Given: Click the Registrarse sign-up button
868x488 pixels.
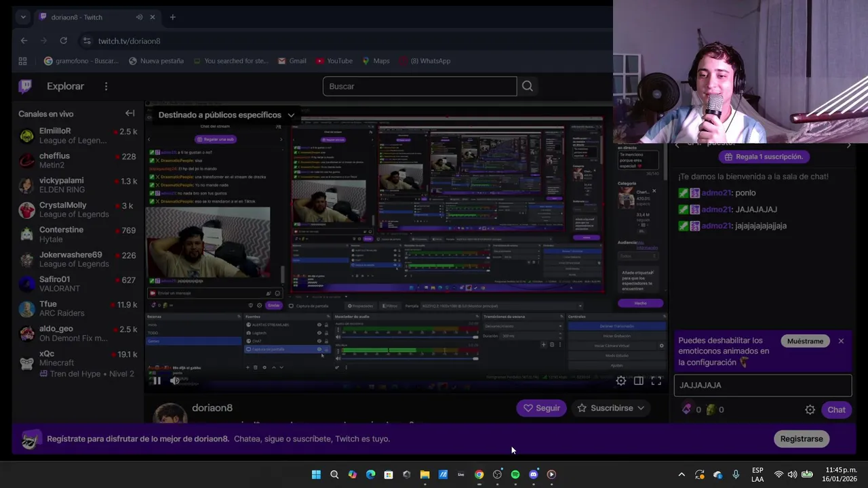Looking at the screenshot, I should pos(802,439).
